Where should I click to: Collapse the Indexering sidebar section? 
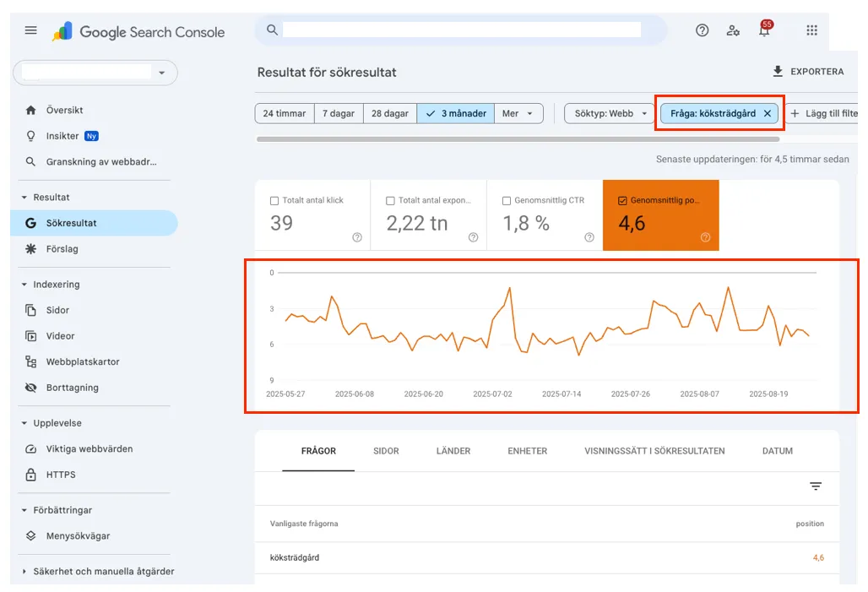point(24,285)
